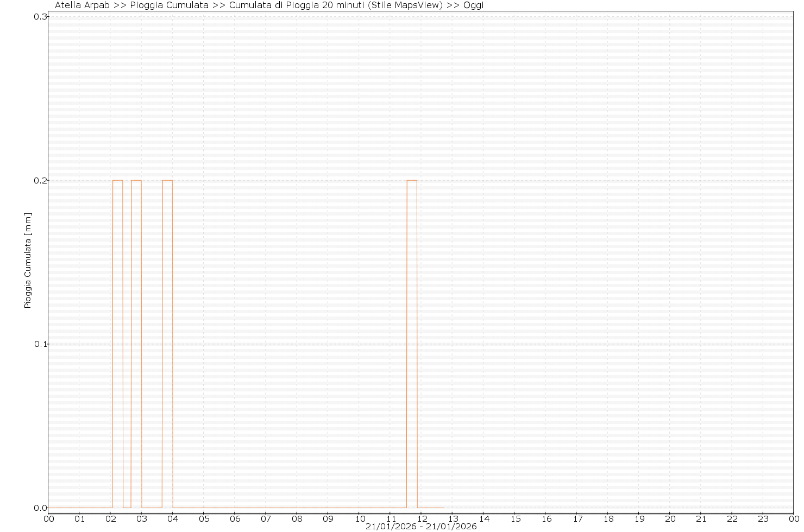
Task: Click "Atella Arpab" in the chart title
Action: coord(82,5)
